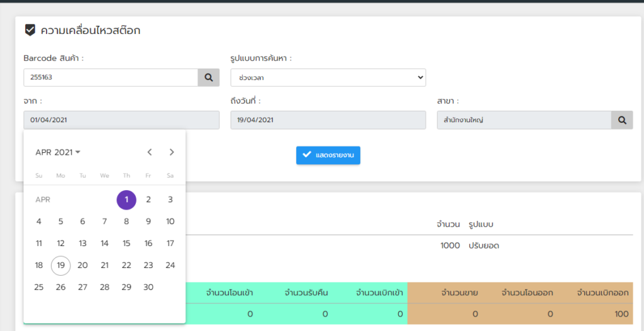Pick day 30 in the calendar
Viewport: 644px width, 331px height.
148,287
